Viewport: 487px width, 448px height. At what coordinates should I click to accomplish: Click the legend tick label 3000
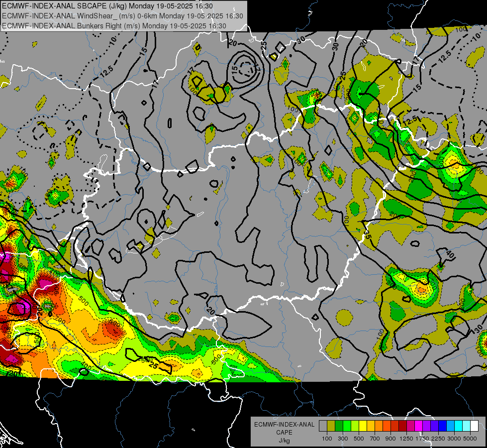[454, 439]
